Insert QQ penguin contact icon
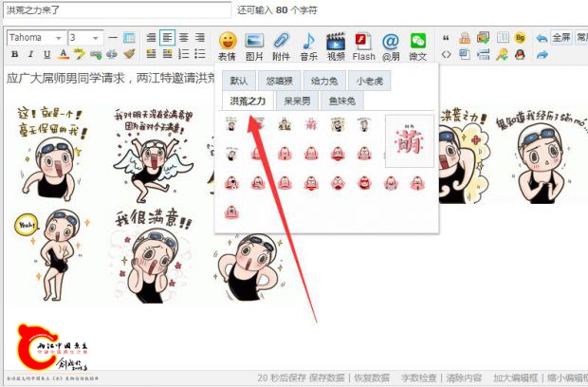This screenshot has width=588, height=387. tap(520, 54)
